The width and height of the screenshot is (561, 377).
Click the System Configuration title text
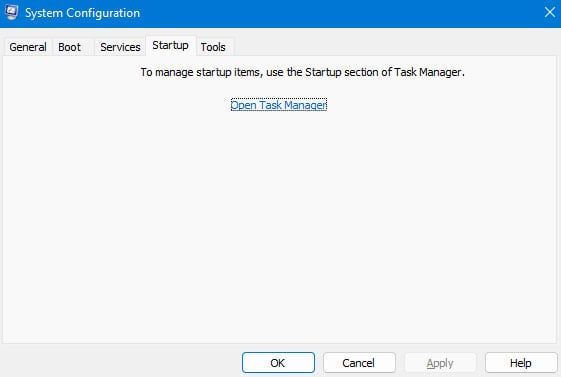click(82, 13)
